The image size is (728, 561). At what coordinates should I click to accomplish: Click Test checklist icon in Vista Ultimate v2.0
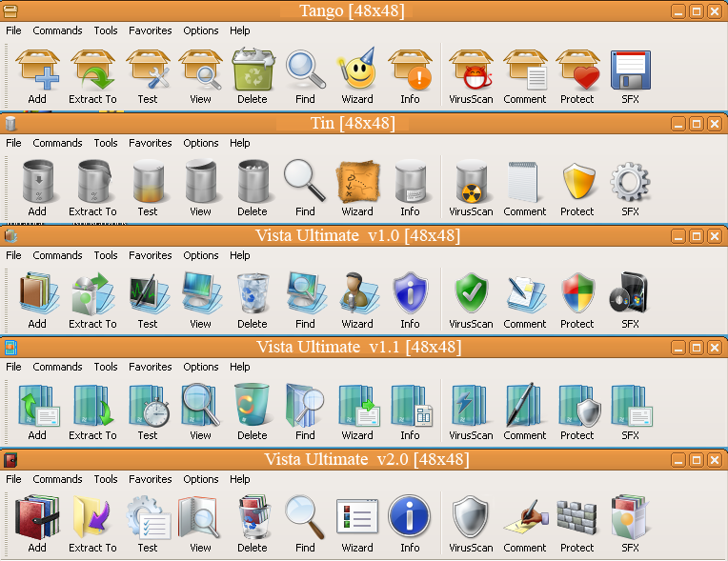(149, 517)
